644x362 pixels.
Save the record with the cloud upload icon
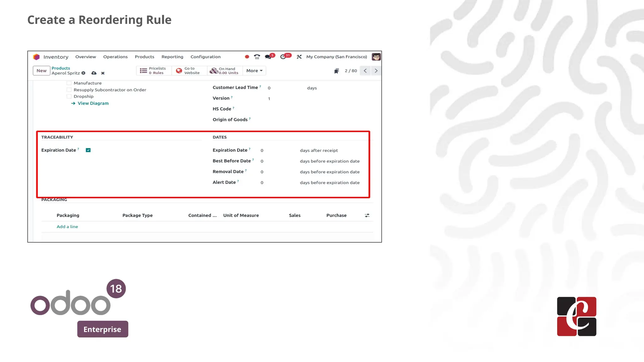pos(94,73)
